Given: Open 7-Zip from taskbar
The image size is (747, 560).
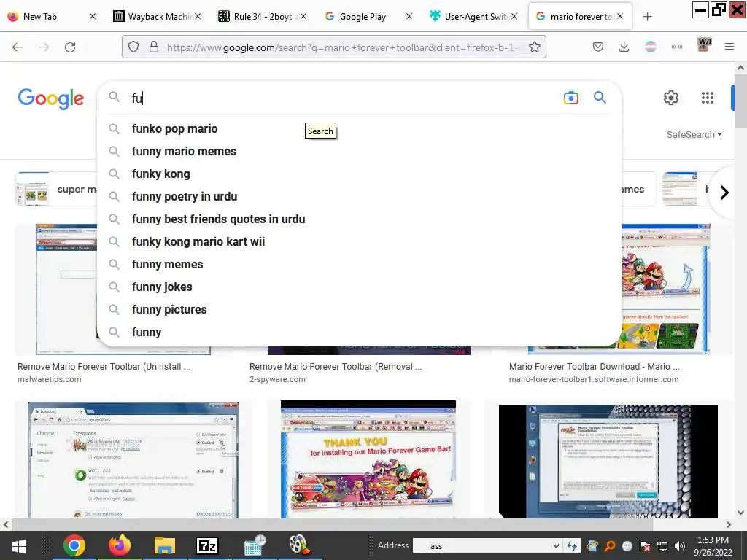Looking at the screenshot, I should coord(207,545).
